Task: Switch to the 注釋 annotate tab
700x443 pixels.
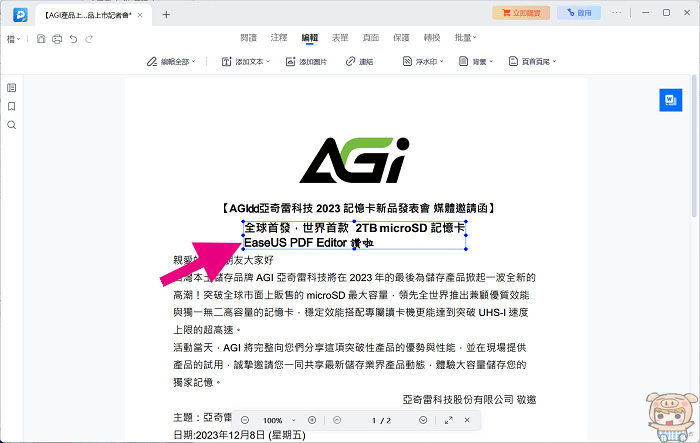Action: pos(279,38)
